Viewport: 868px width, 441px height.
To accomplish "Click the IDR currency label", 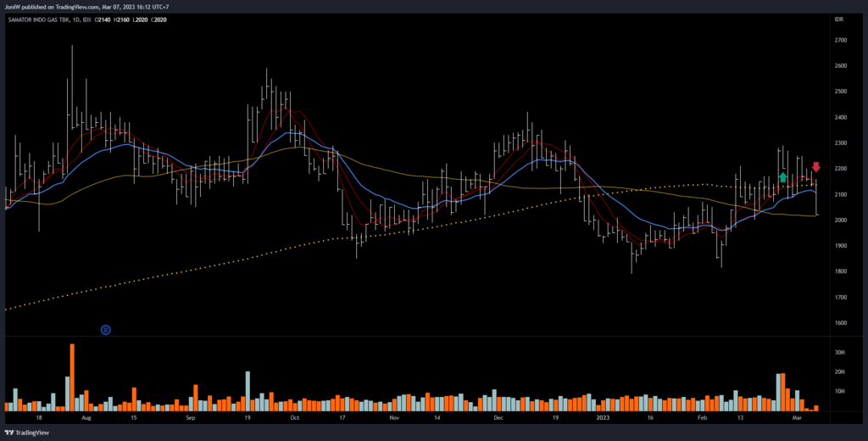I will click(x=838, y=18).
